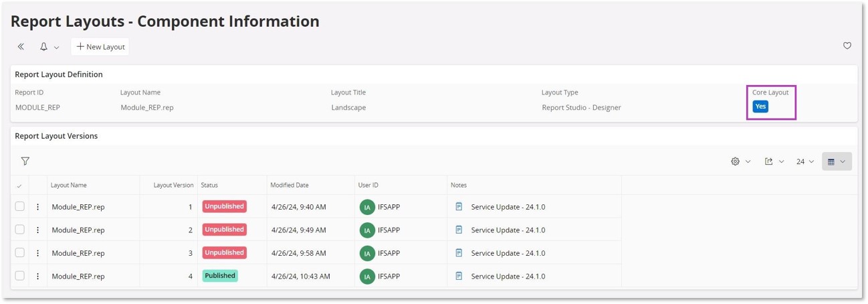Click the Published status badge
Screen dimensions: 868x304
click(220, 276)
